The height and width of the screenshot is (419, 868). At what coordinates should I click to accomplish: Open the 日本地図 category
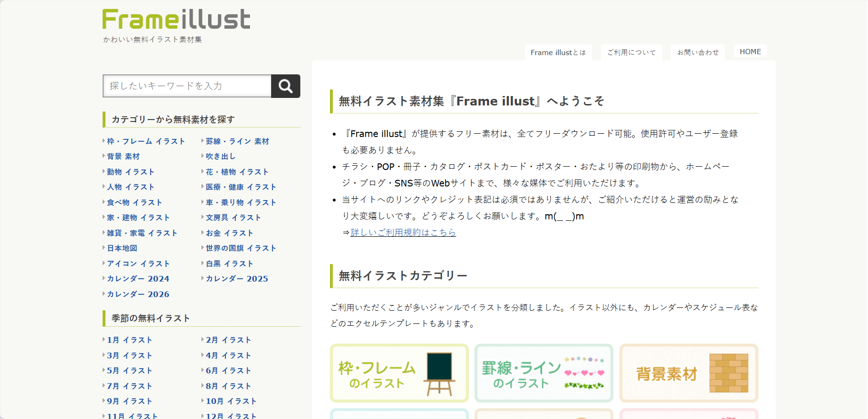pyautogui.click(x=122, y=248)
